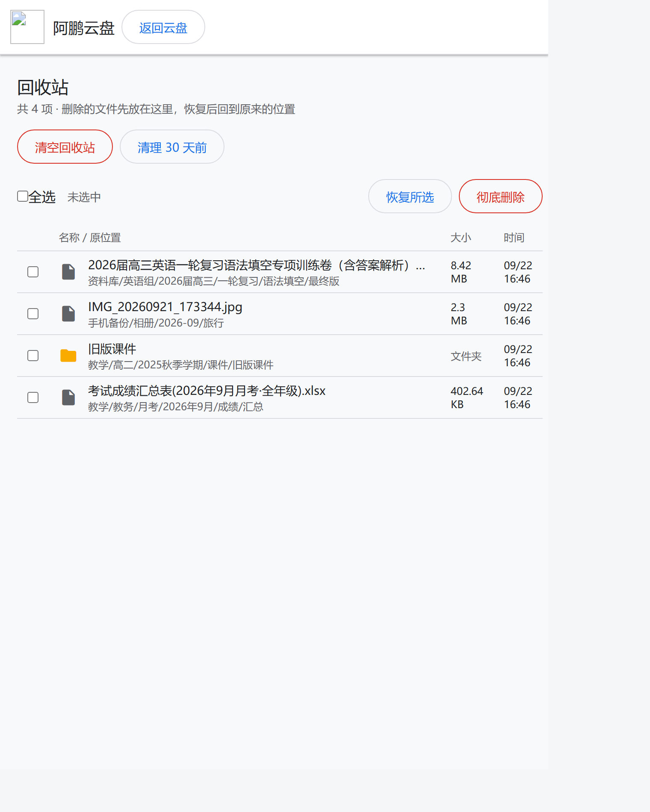Screen dimensions: 650x812
Task: Click file icon of 考试成绩汇总表 xlsx
Action: pyautogui.click(x=68, y=397)
